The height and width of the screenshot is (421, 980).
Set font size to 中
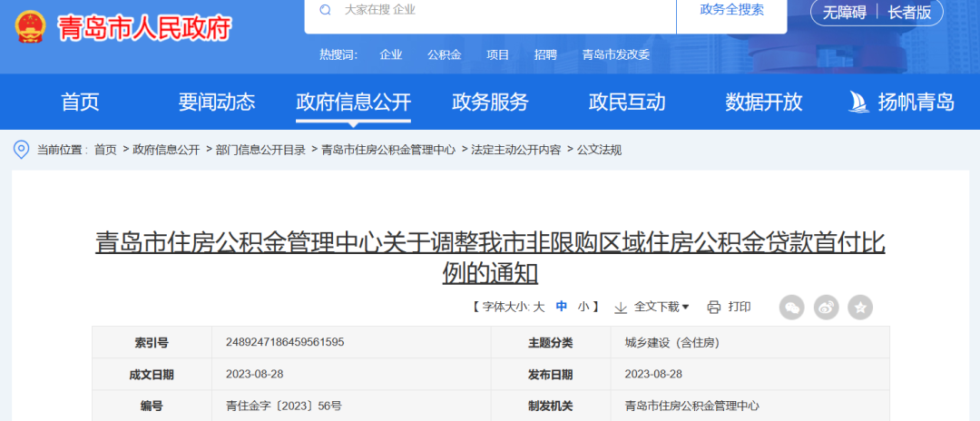(x=562, y=307)
